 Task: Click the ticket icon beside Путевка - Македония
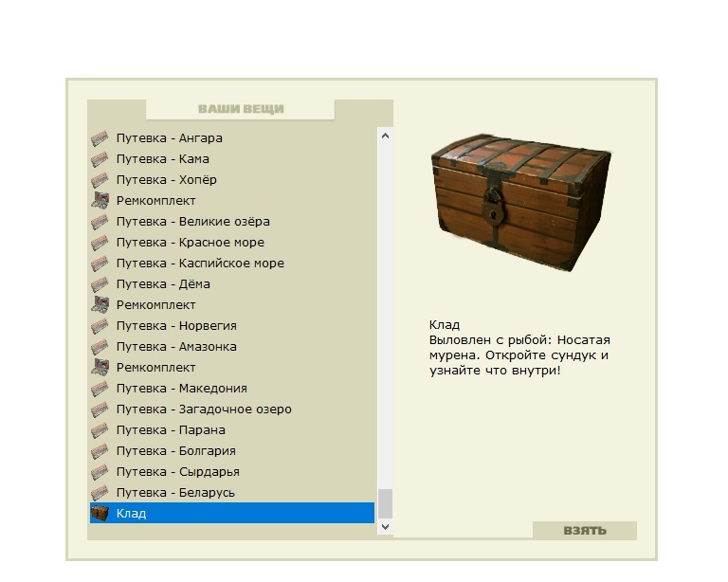(x=100, y=389)
